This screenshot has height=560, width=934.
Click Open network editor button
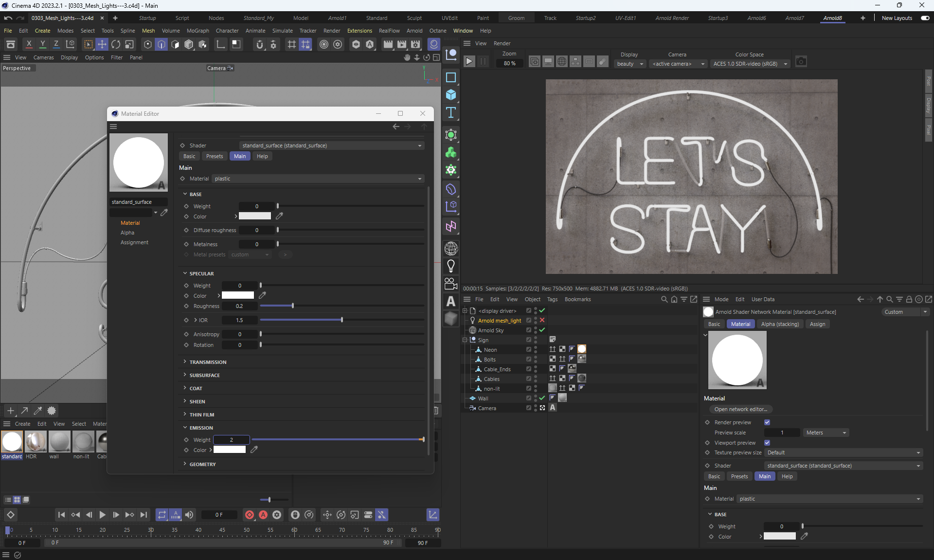(x=740, y=409)
